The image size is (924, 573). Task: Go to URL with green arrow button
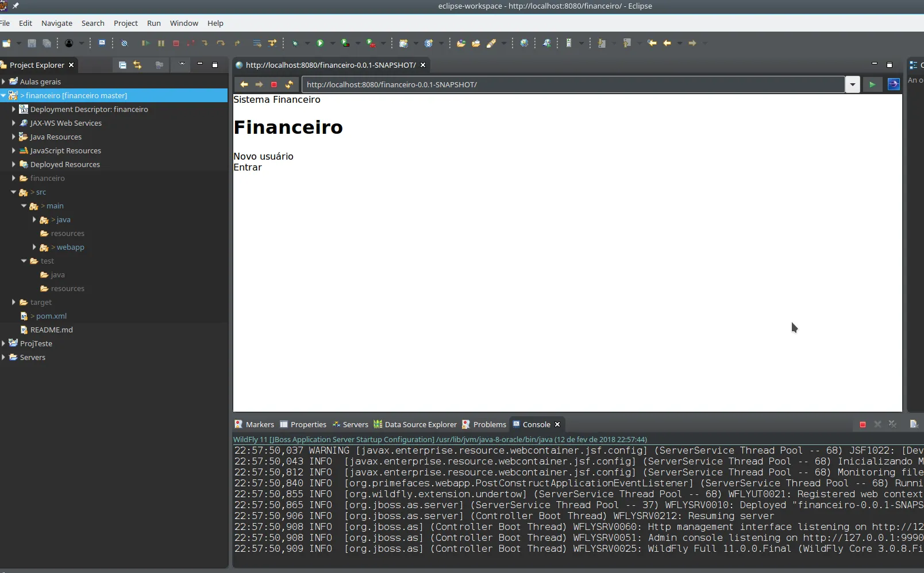tap(872, 84)
